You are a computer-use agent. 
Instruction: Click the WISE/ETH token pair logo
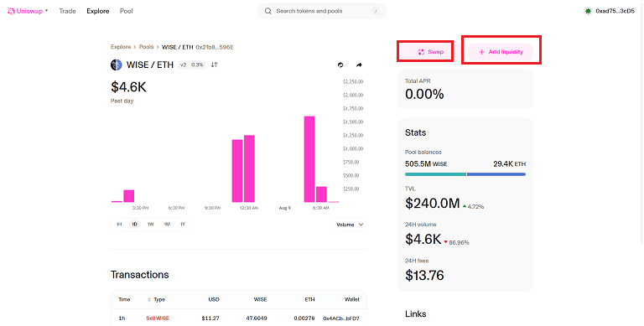click(117, 65)
